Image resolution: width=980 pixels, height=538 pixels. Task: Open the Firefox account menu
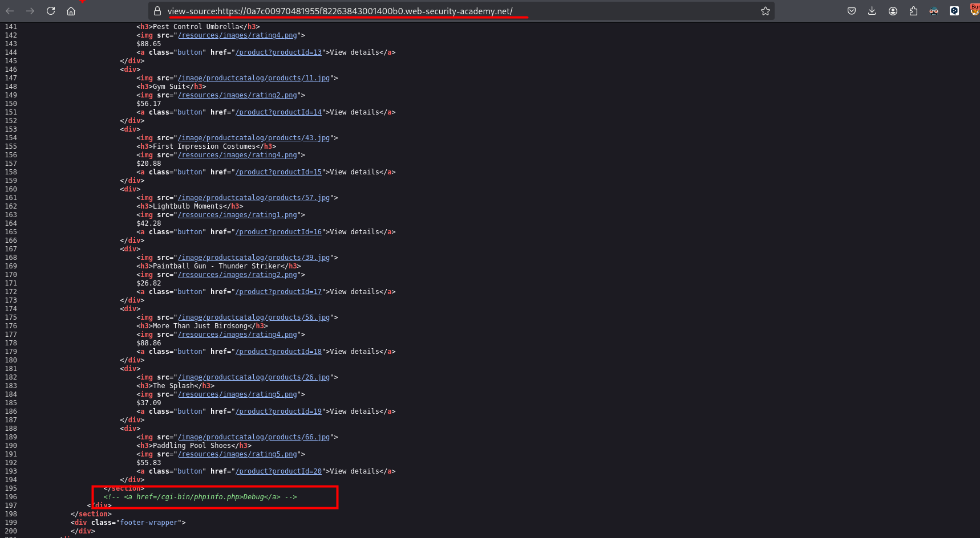point(893,11)
